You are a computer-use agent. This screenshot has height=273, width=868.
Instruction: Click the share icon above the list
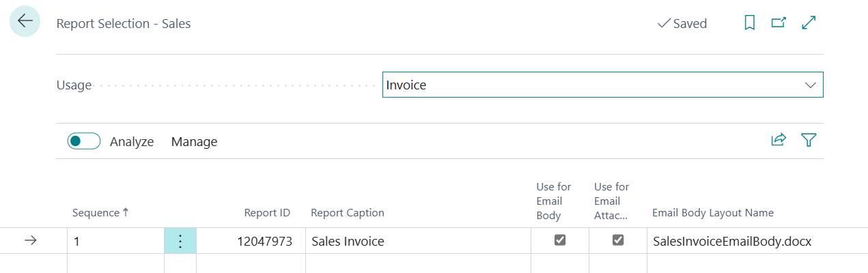point(779,140)
